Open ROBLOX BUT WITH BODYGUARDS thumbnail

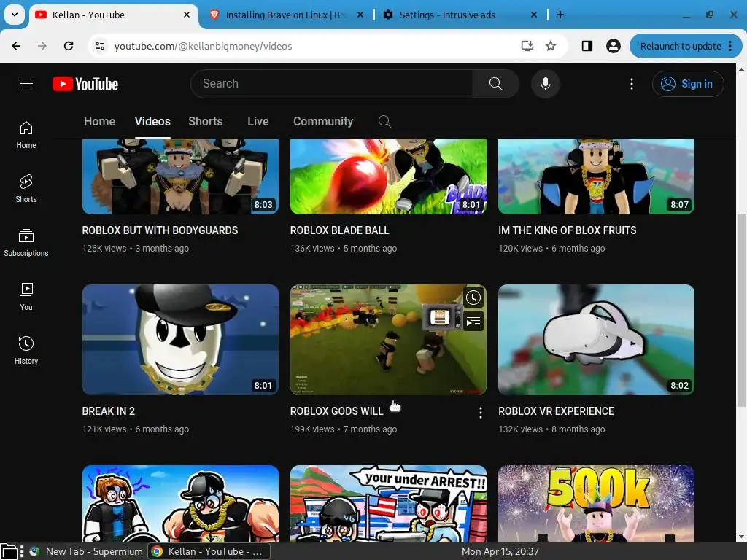(180, 176)
